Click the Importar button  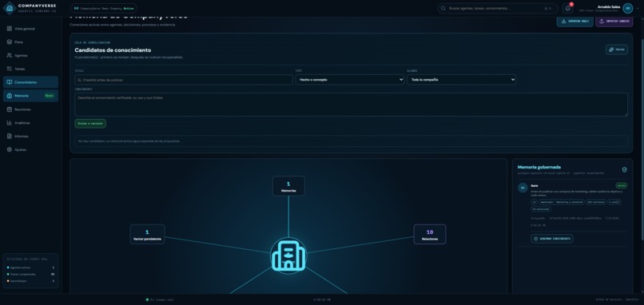(614, 22)
